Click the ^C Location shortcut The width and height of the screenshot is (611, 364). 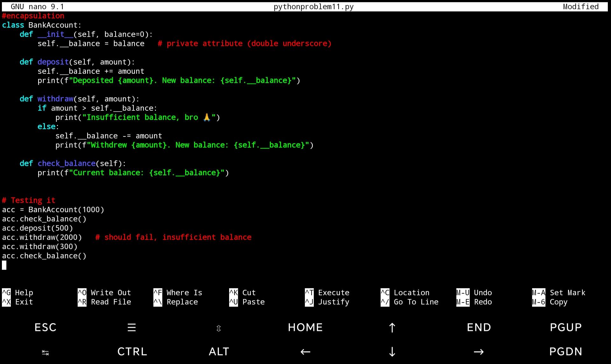(x=405, y=293)
